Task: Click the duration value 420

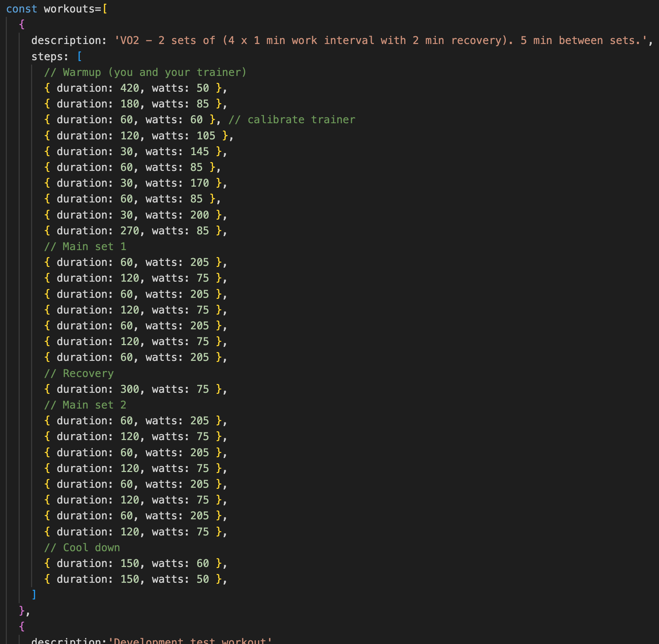Action: click(130, 88)
